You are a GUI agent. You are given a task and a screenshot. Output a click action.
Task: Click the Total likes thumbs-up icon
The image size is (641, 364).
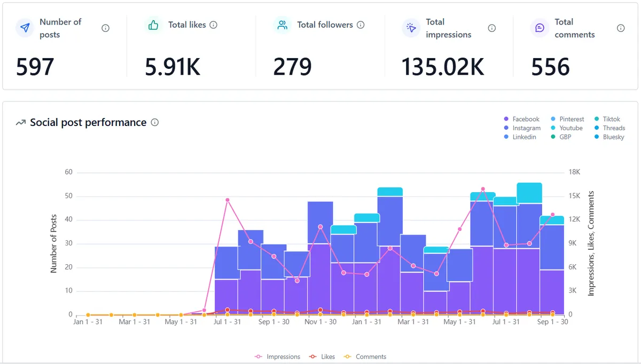click(153, 25)
